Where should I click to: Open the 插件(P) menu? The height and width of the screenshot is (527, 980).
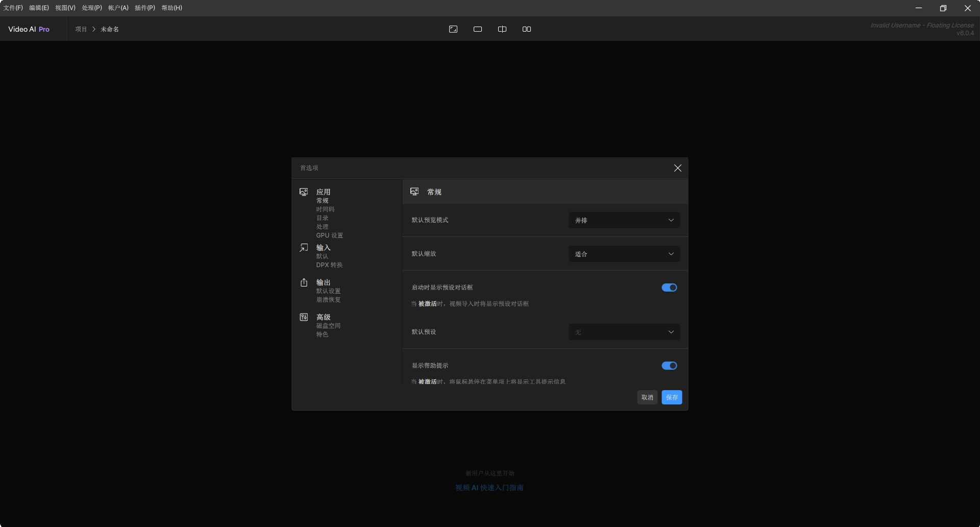(145, 8)
